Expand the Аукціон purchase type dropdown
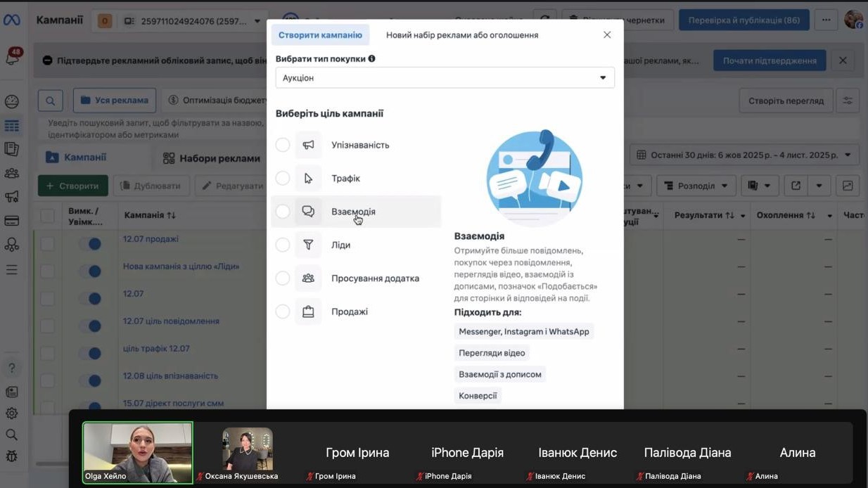 tap(445, 78)
